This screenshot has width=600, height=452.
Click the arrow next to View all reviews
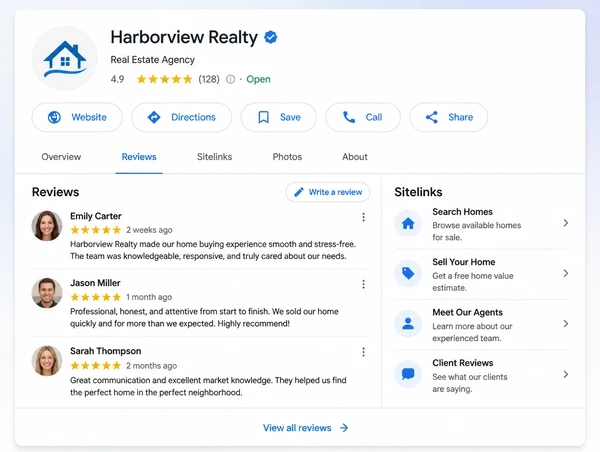(x=344, y=428)
